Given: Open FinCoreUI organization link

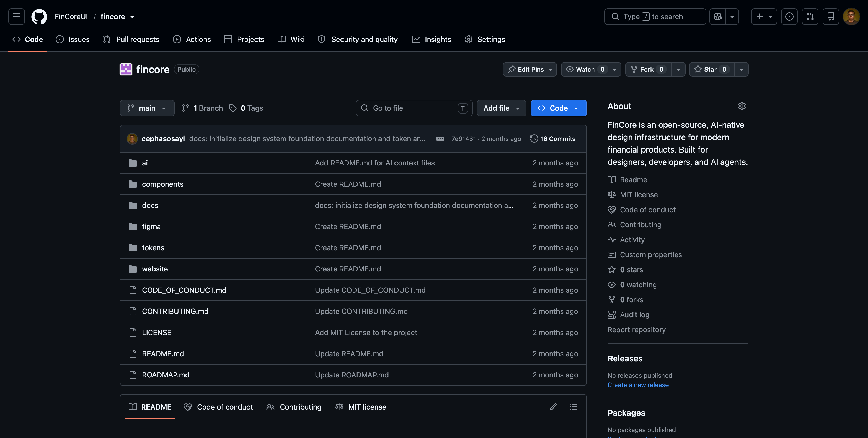Looking at the screenshot, I should coord(71,17).
